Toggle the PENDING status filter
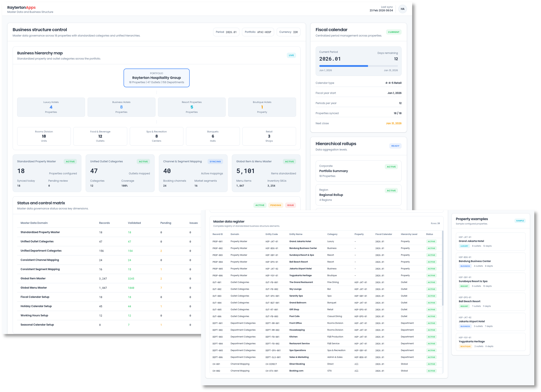Image resolution: width=541 pixels, height=392 pixels. (x=276, y=205)
